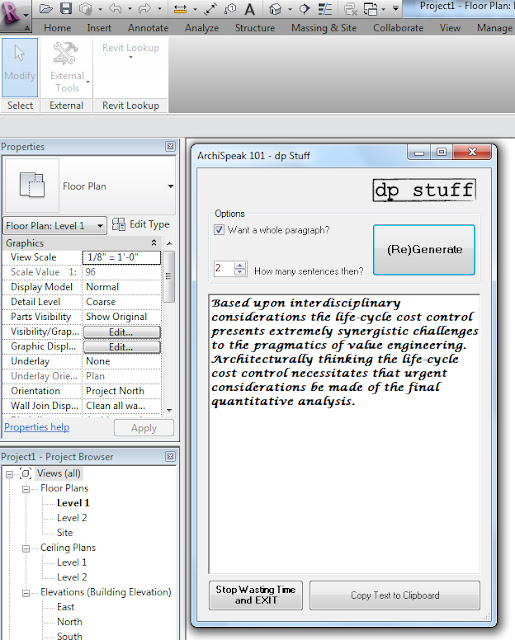Select Site in the Project Browser
This screenshot has width=515, height=640.
coord(65,533)
